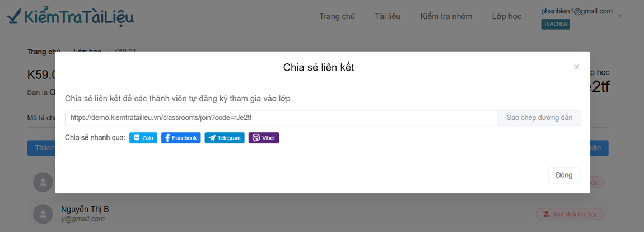Click Sao chép đường dẫn button
Screen dimensions: 644x232
(x=539, y=118)
